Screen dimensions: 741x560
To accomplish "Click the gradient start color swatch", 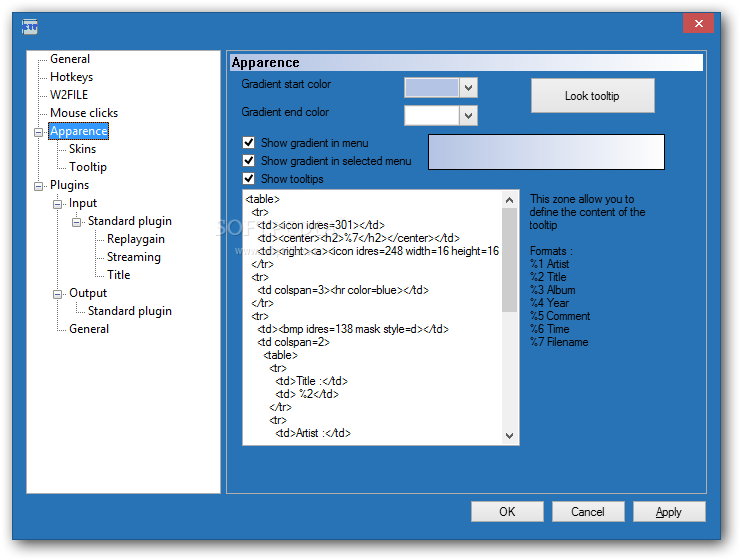I will pos(431,87).
